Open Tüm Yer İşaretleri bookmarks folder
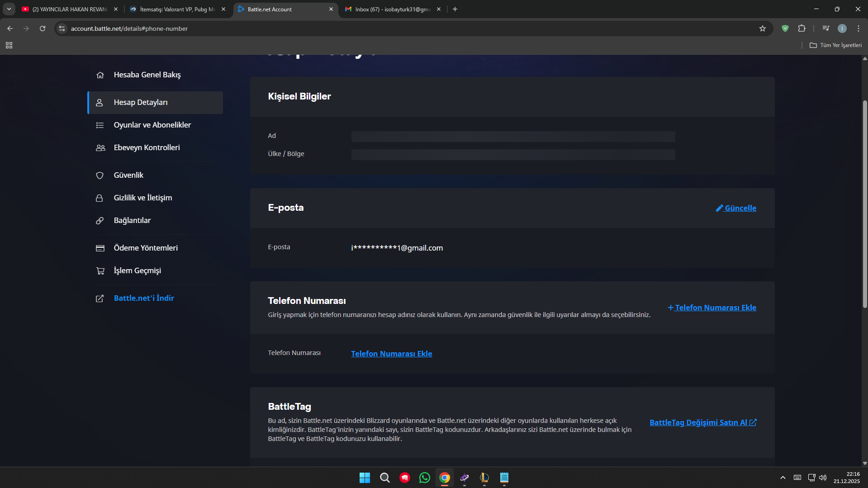 point(835,45)
